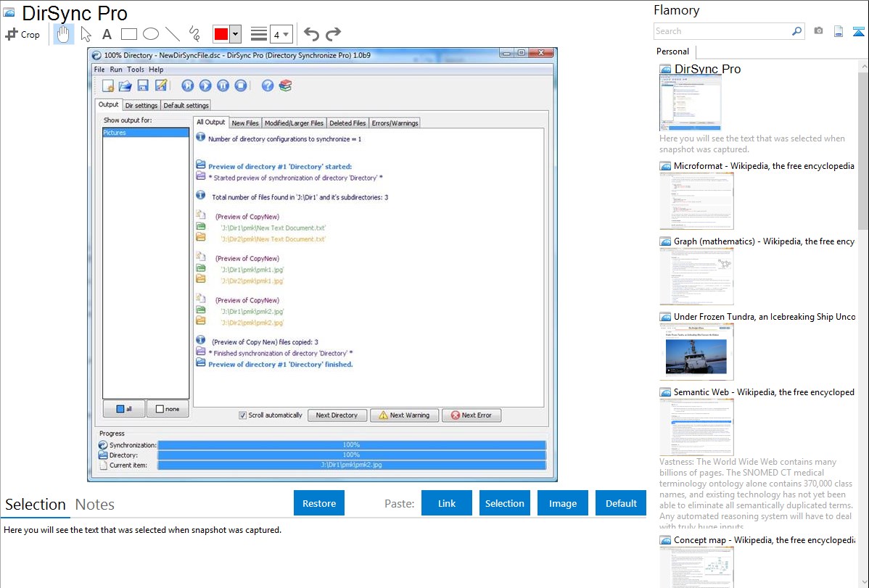Undo the last annotation

pos(311,34)
